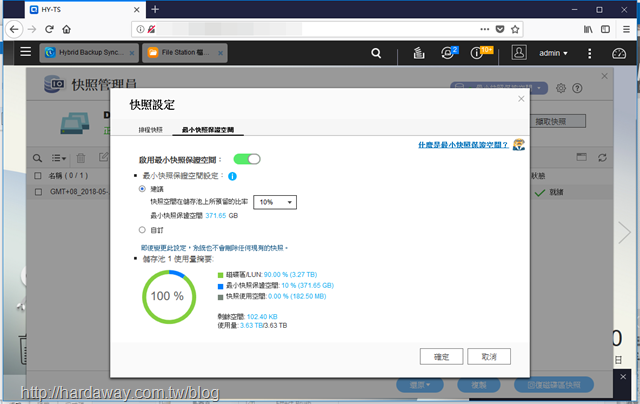Close the File Station tab
Image resolution: width=640 pixels, height=404 pixels.
point(220,53)
